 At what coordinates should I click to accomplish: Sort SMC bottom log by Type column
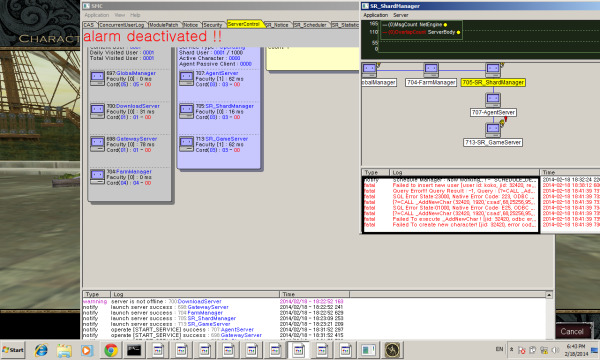[x=96, y=294]
